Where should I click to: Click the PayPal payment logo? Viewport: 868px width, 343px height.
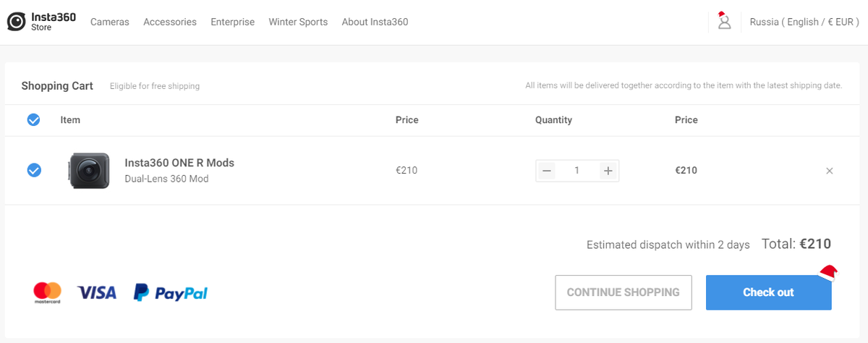click(x=171, y=292)
